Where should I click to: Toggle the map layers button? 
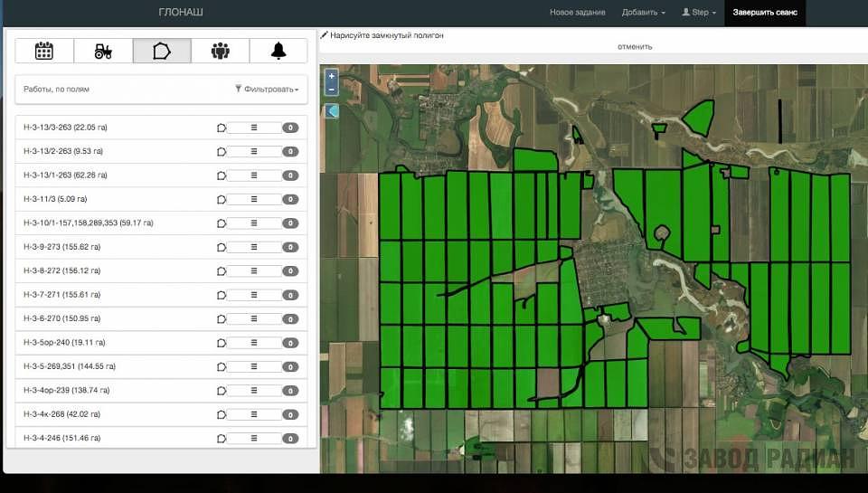coord(332,111)
